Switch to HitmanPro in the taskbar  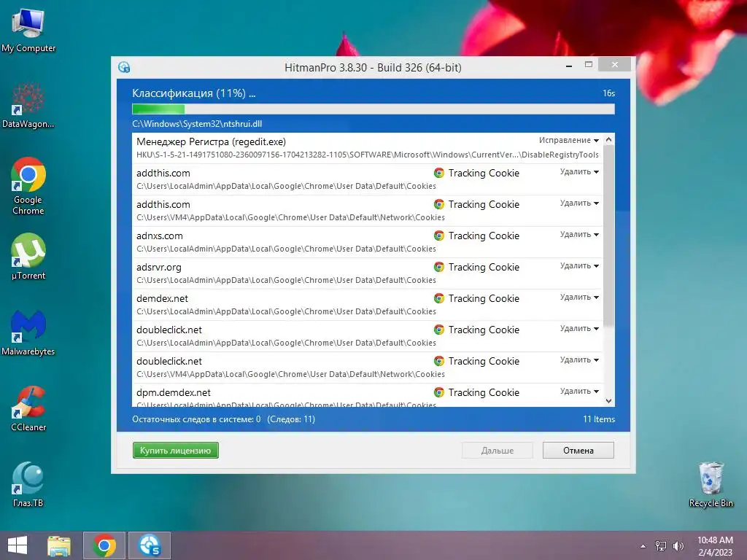[149, 545]
